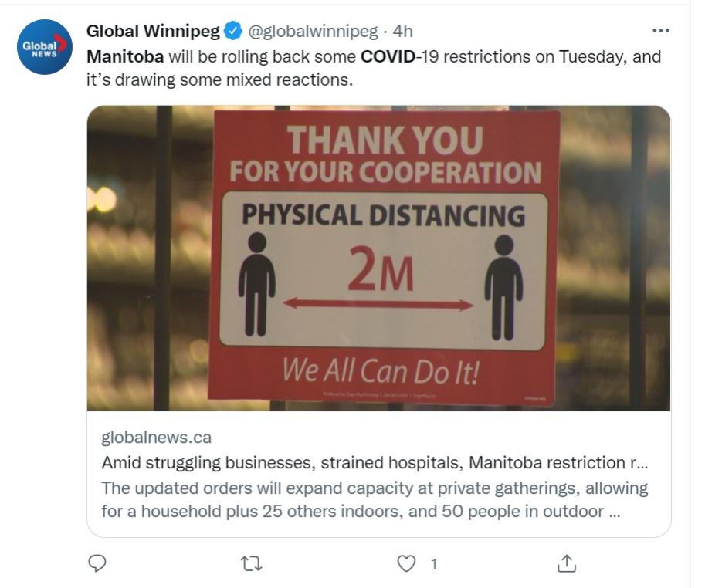Open the Global Winnipeg display name
The image size is (705, 588).
(x=153, y=32)
